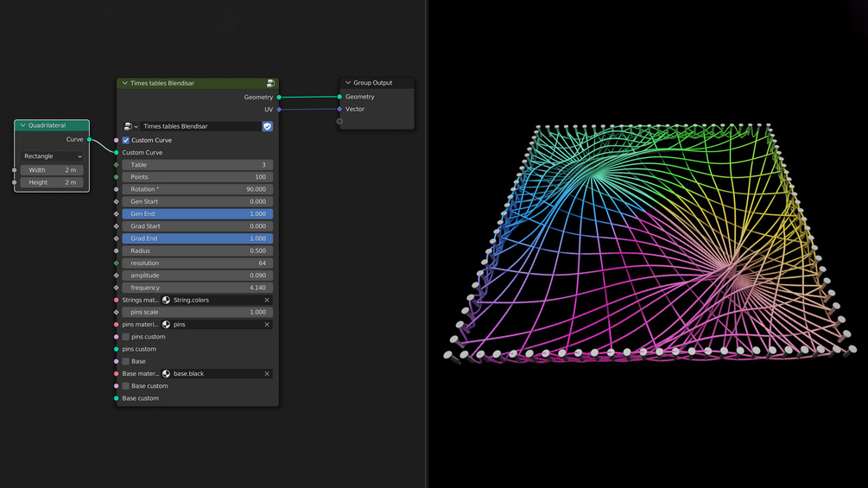Enable the pins custom checkbox
868x488 pixels.
pyautogui.click(x=125, y=337)
